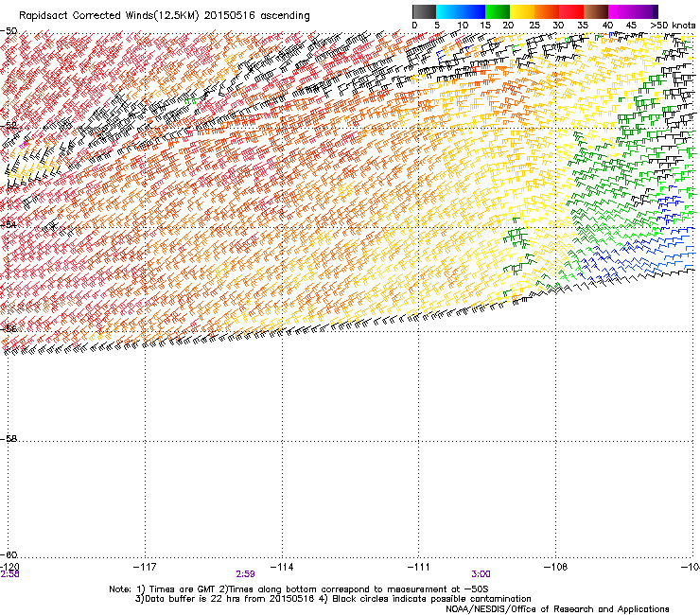
Task: Click the -111 longitude axis label
Action: click(x=419, y=567)
